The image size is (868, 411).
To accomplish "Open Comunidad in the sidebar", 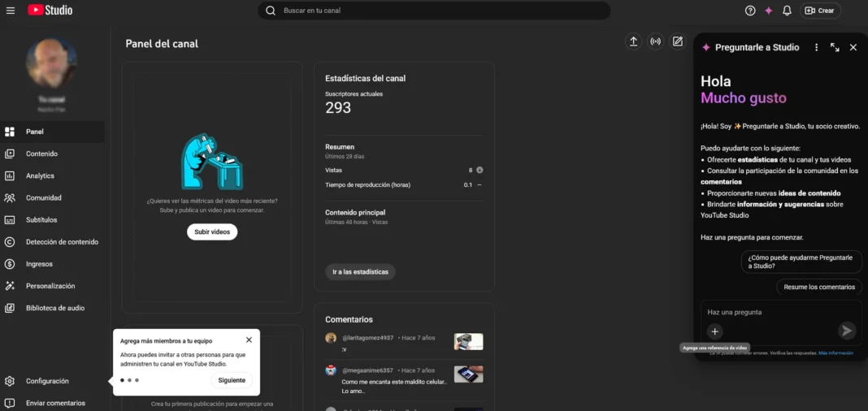I will [x=52, y=197].
